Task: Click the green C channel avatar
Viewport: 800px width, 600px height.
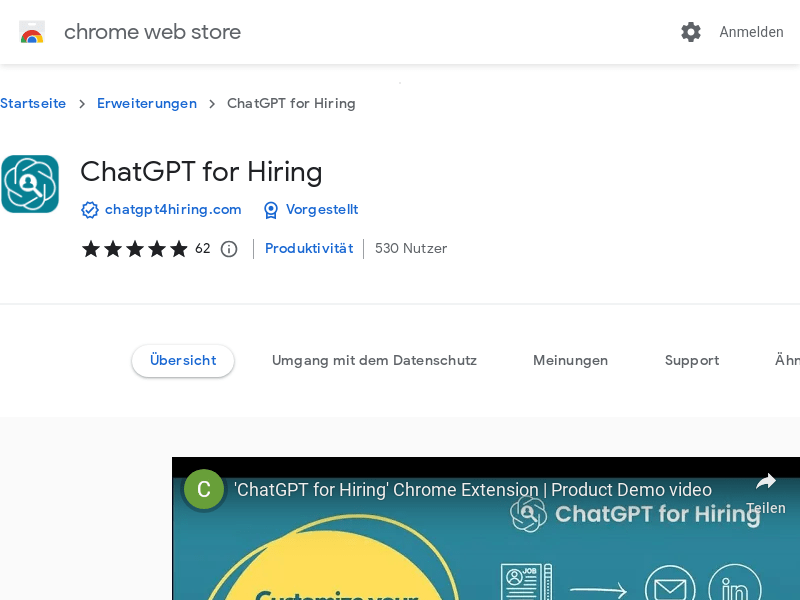Action: (204, 489)
